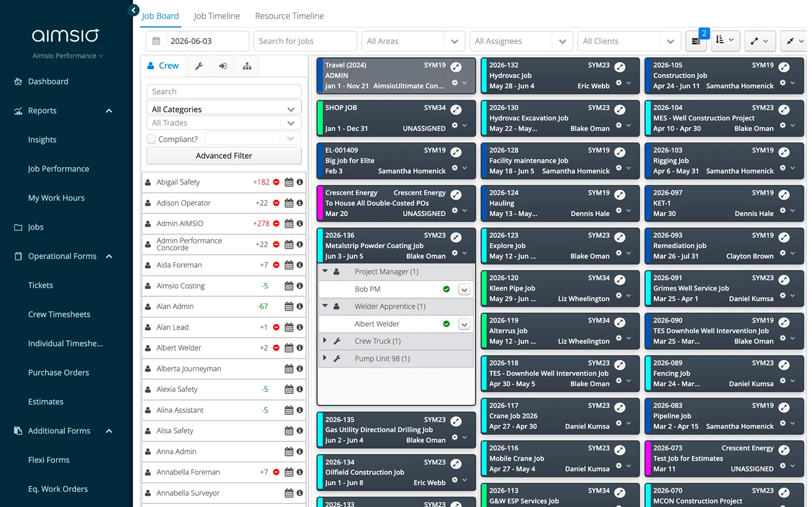
Task: Click the Advanced Filter button
Action: point(224,156)
